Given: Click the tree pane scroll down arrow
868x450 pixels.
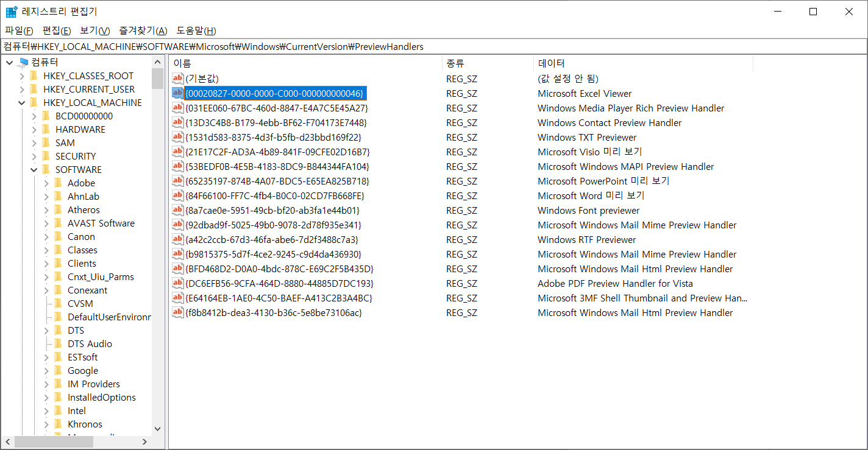Looking at the screenshot, I should click(158, 429).
